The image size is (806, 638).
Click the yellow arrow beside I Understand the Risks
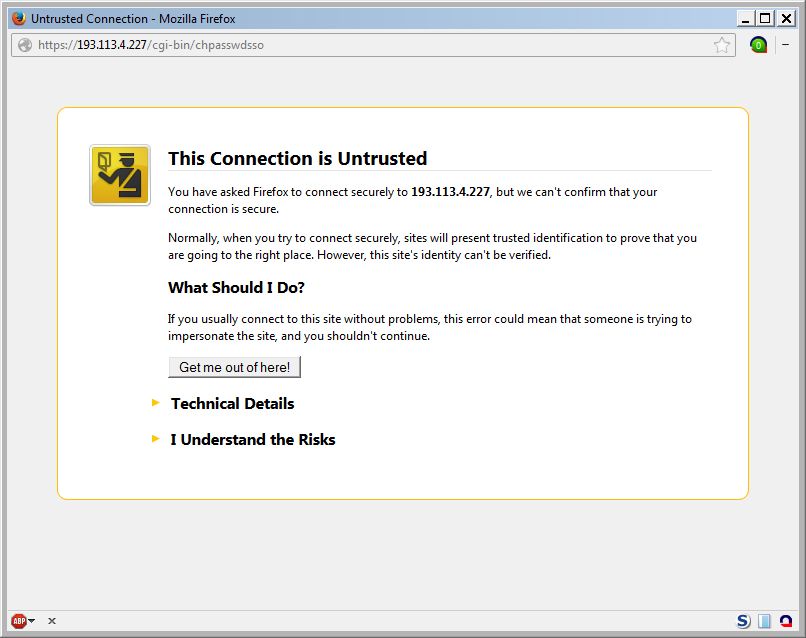[x=156, y=438]
